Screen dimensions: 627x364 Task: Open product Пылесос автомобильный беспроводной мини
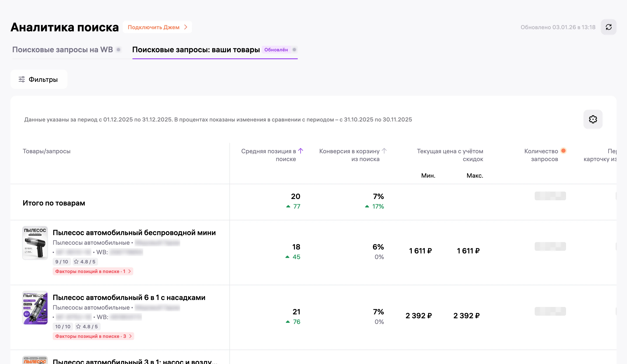pyautogui.click(x=134, y=232)
